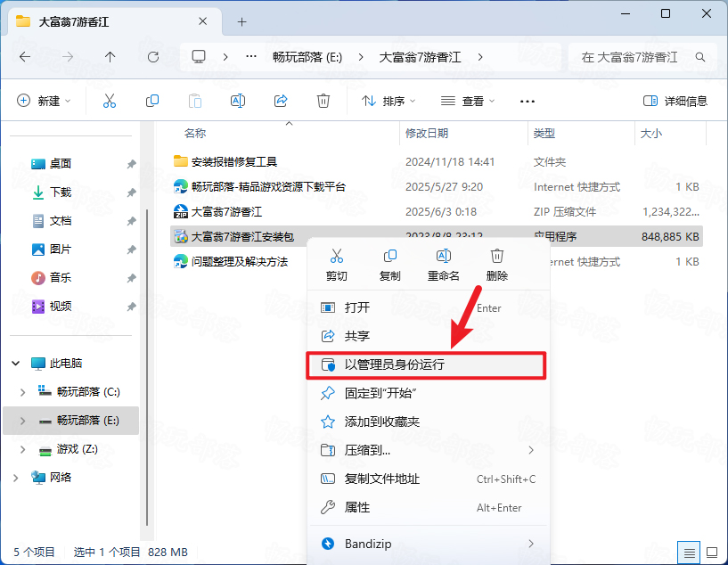
Task: Click 大富翁7游香江 breadcrumb in address bar
Action: click(421, 57)
